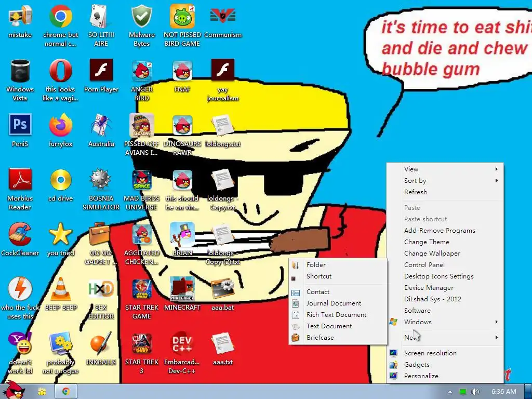
Task: Expand the New submenu
Action: [x=445, y=337]
